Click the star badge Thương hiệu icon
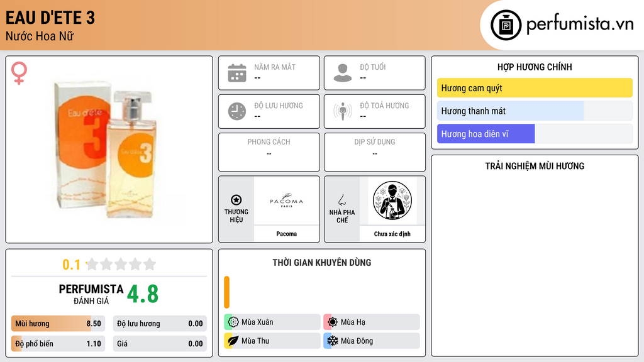The height and width of the screenshot is (362, 644). pyautogui.click(x=236, y=200)
